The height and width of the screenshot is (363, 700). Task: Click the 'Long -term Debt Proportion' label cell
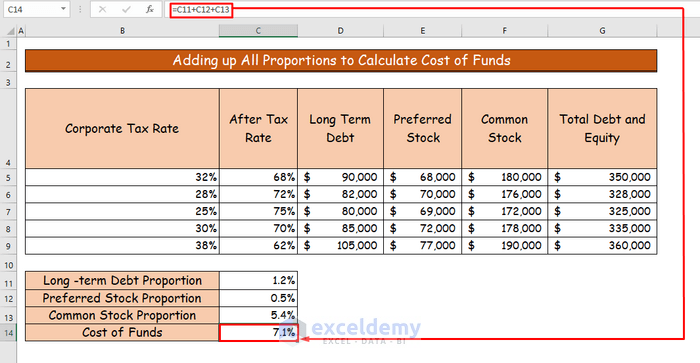pyautogui.click(x=122, y=280)
